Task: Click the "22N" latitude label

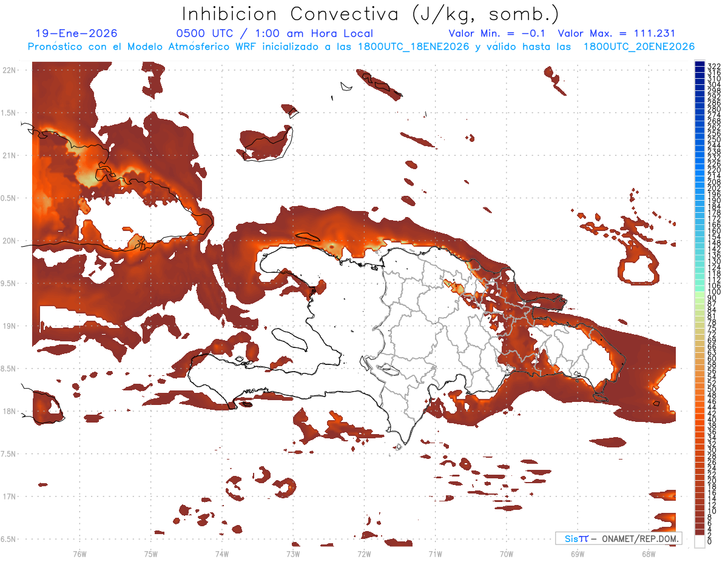Action: tap(8, 70)
